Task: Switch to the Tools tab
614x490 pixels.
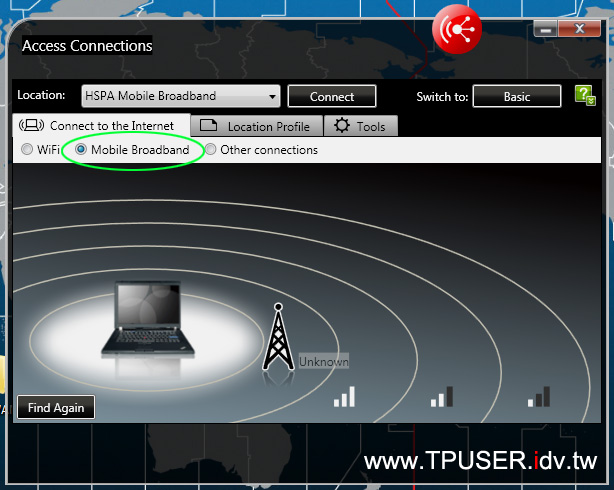Action: [361, 126]
